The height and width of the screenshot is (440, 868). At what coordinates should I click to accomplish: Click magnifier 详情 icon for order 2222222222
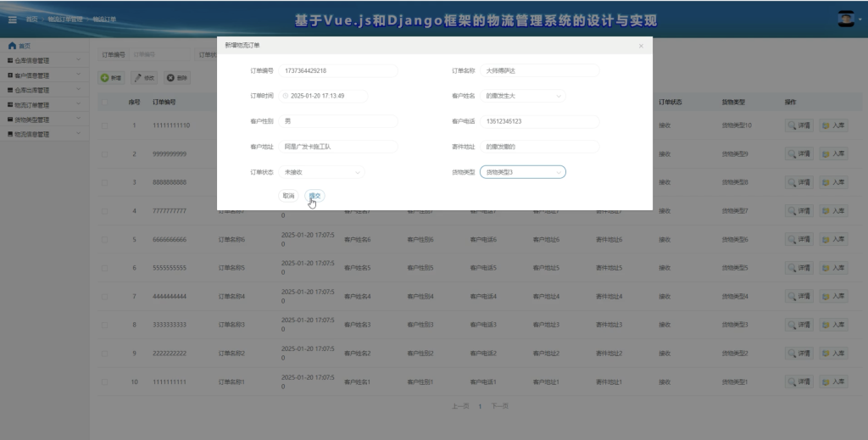coord(793,354)
